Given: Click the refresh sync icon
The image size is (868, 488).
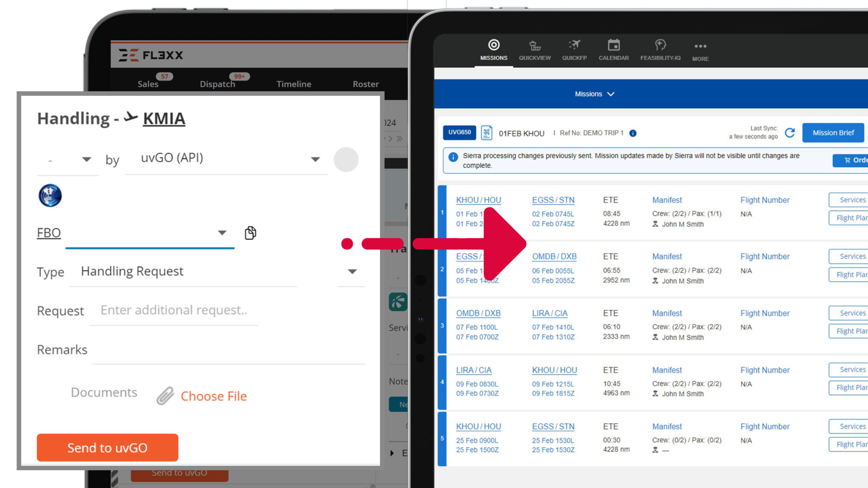Looking at the screenshot, I should pyautogui.click(x=790, y=133).
